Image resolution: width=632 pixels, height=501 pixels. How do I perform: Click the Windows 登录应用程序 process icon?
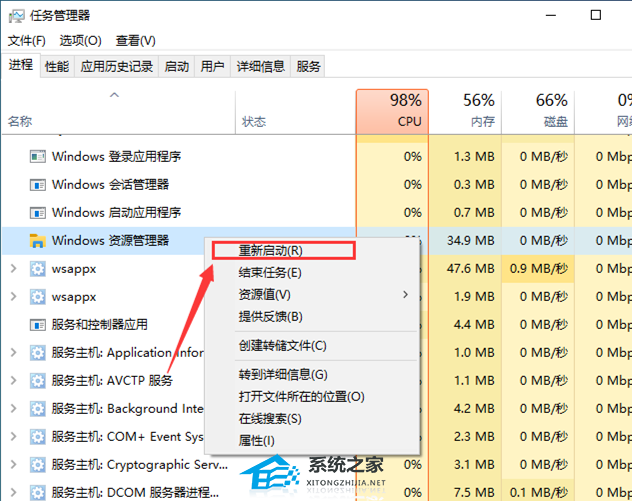pos(37,156)
